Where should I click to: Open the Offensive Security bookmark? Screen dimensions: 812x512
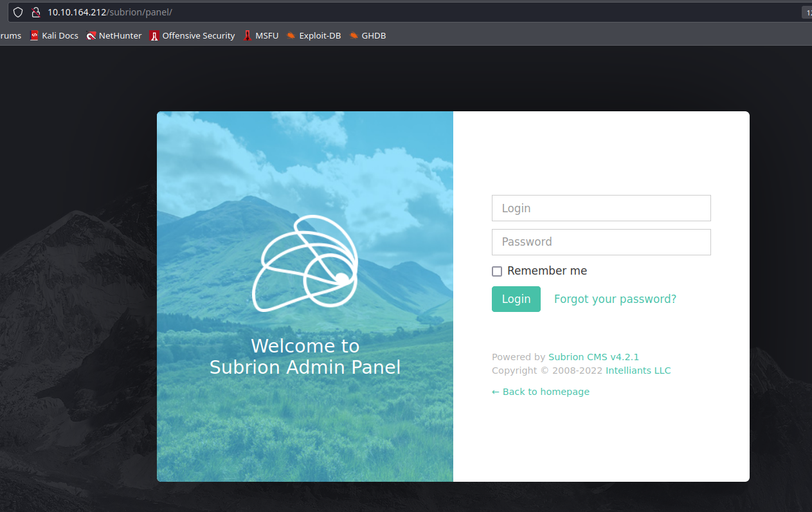(192, 36)
